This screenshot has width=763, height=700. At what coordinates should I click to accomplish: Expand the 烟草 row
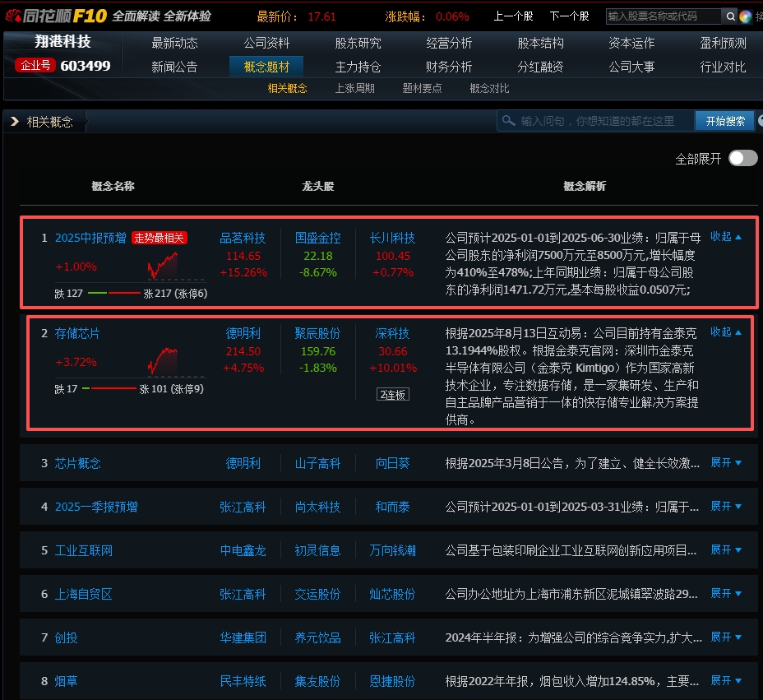(x=725, y=680)
